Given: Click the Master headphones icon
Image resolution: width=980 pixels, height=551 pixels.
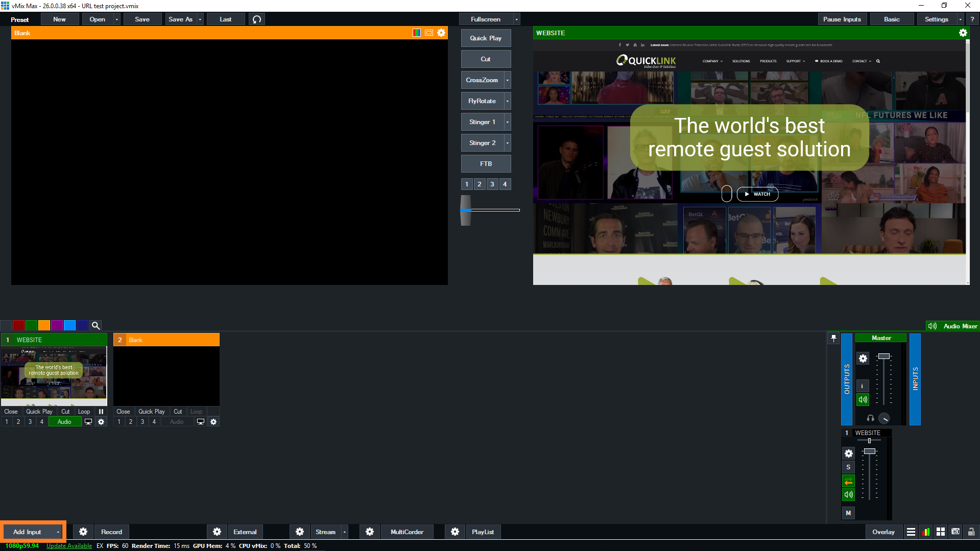Looking at the screenshot, I should pos(871,418).
